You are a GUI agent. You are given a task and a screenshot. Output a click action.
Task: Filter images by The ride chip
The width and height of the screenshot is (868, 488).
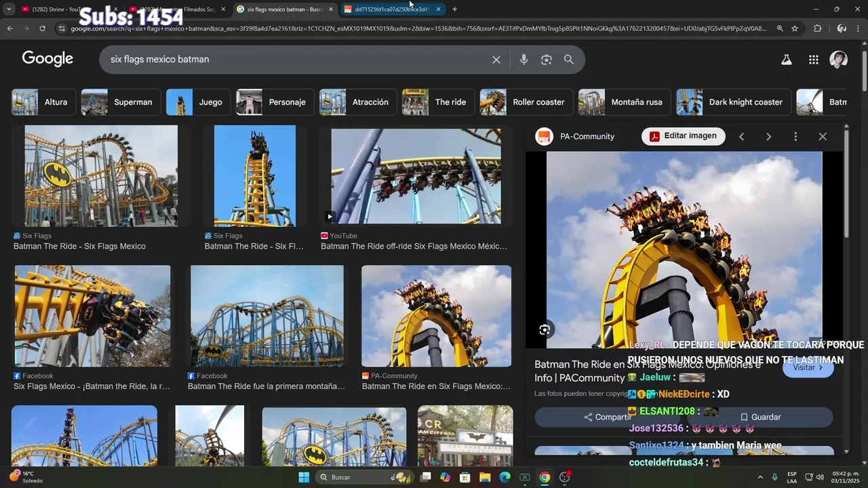point(438,102)
